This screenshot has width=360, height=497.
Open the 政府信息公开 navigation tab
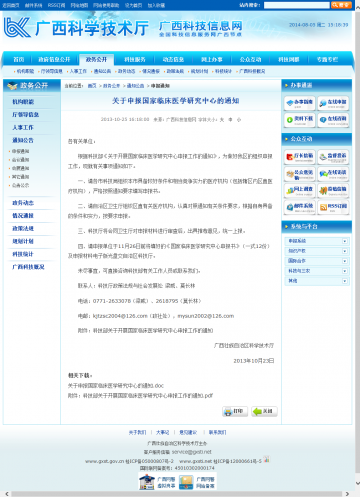click(x=54, y=59)
